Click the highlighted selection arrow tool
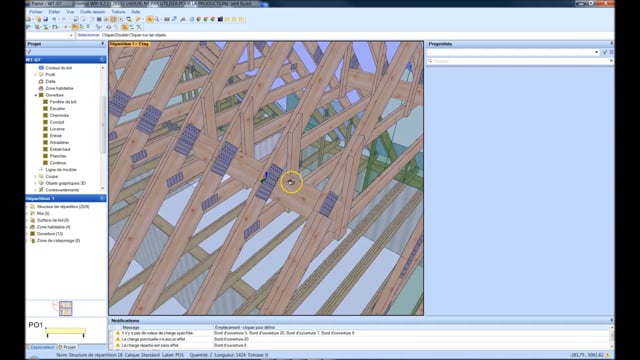 150,19
